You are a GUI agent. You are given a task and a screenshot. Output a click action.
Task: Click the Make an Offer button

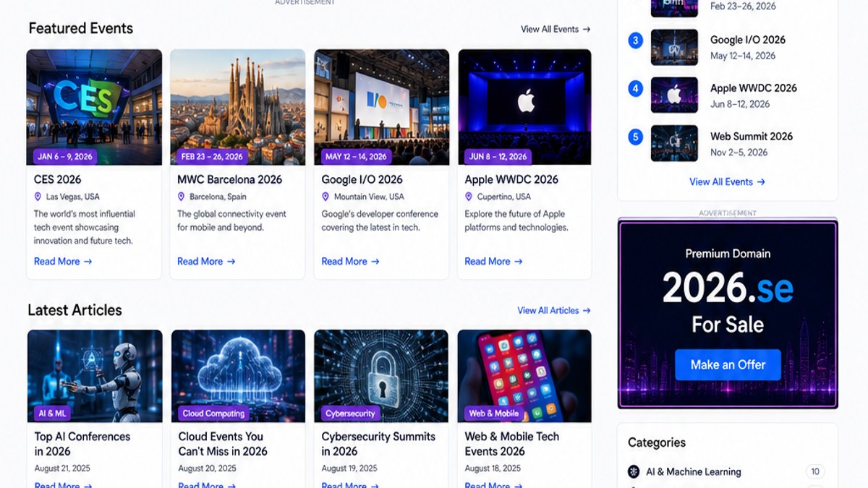tap(728, 365)
